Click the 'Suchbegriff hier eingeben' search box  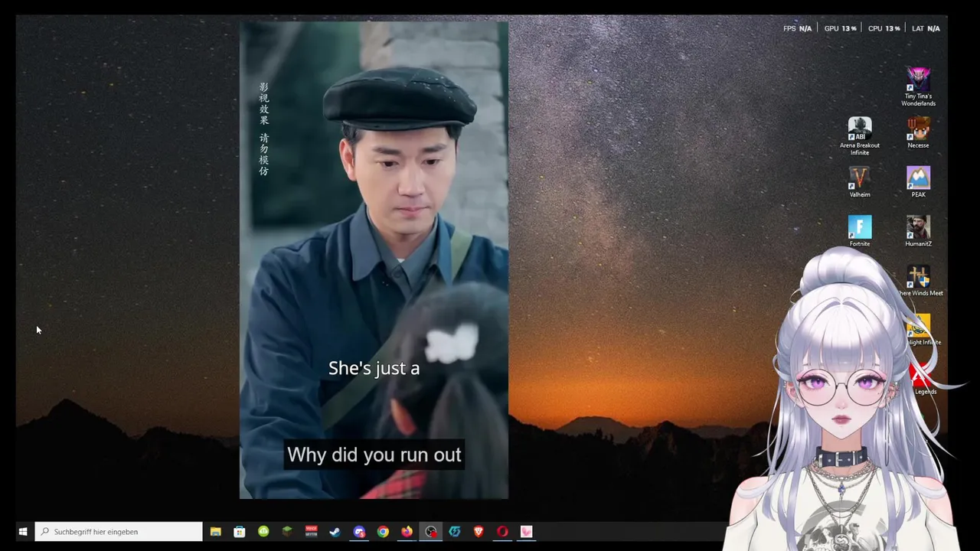(x=119, y=531)
